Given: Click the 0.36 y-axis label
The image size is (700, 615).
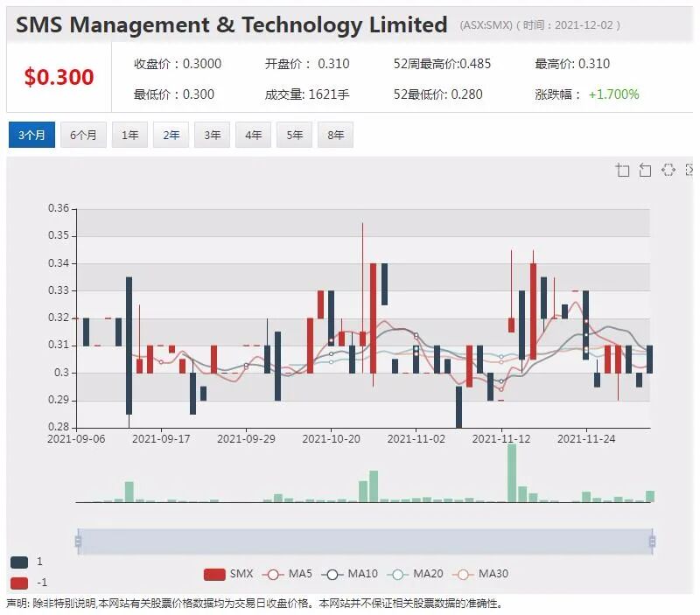Looking at the screenshot, I should [59, 208].
